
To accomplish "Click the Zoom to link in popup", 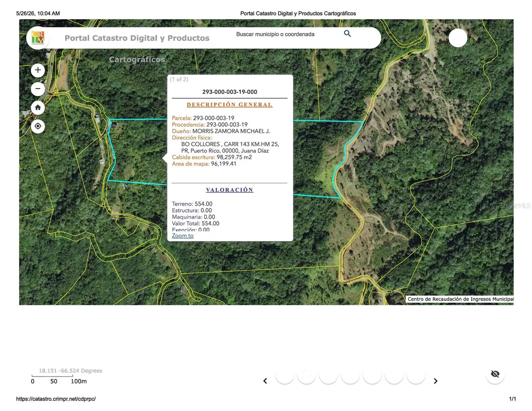I will pos(183,236).
